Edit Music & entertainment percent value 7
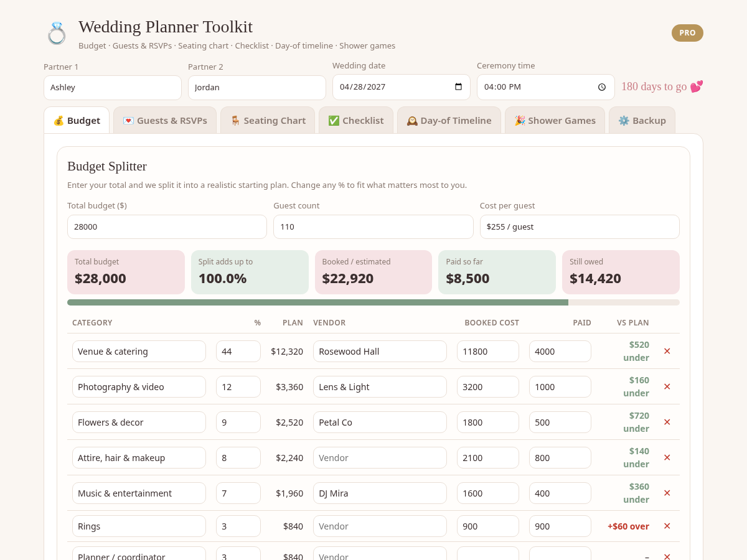The height and width of the screenshot is (560, 747). 238,493
